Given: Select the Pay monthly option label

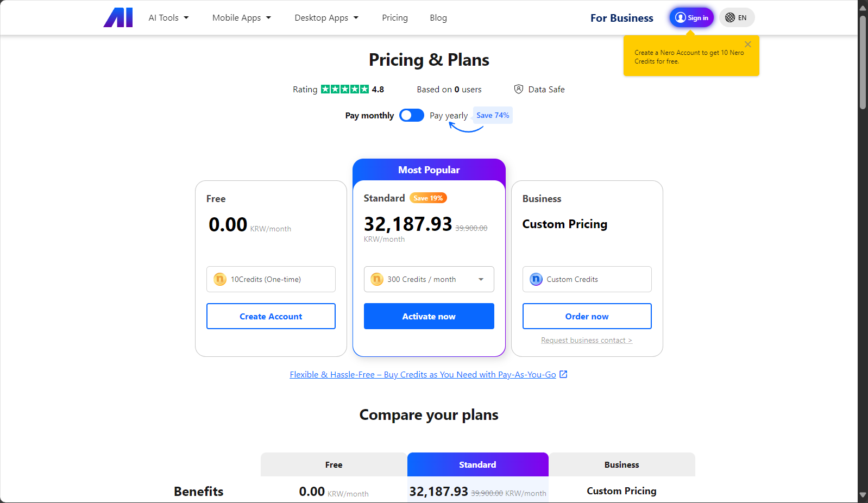Looking at the screenshot, I should tap(369, 116).
